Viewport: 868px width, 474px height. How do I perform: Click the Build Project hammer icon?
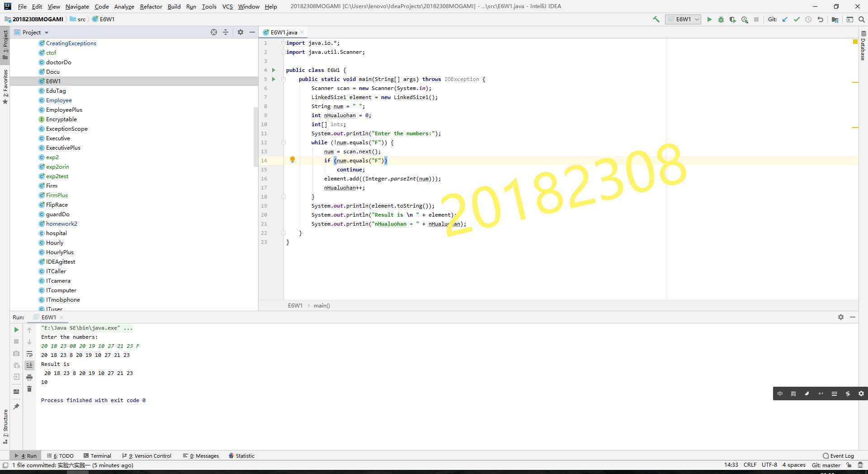656,19
